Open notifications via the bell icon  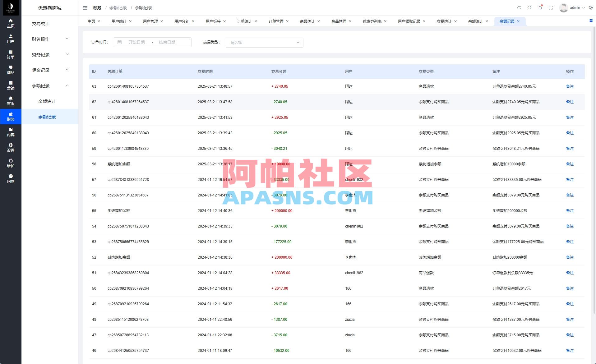pos(540,8)
